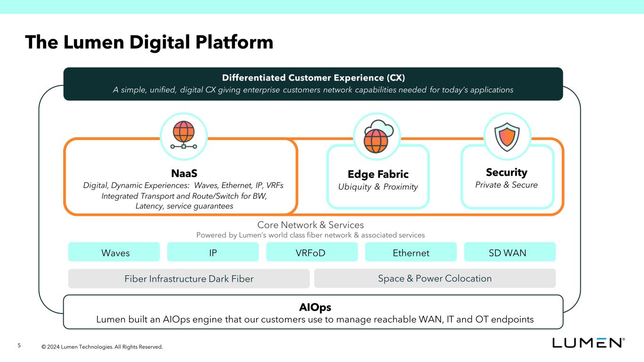Click The Lumen Digital Platform slide title

[149, 42]
